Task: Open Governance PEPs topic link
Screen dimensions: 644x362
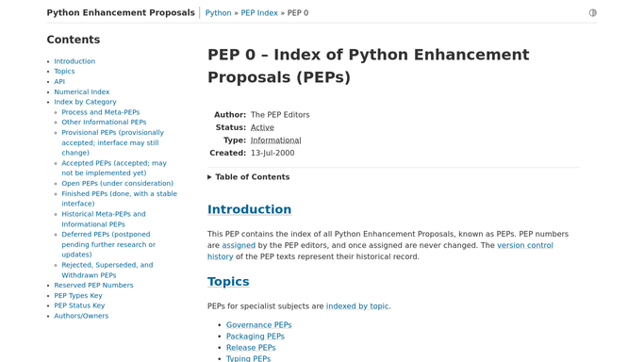Action: click(258, 325)
